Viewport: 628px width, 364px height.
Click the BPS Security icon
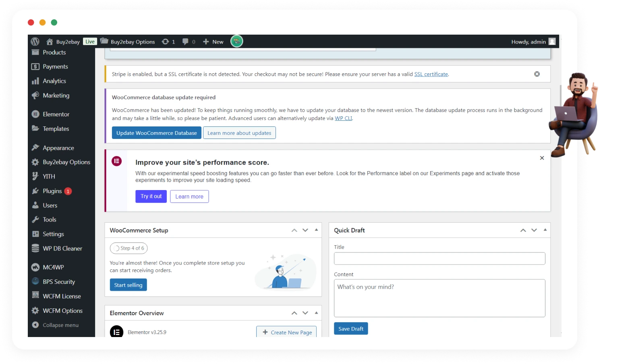coord(35,281)
